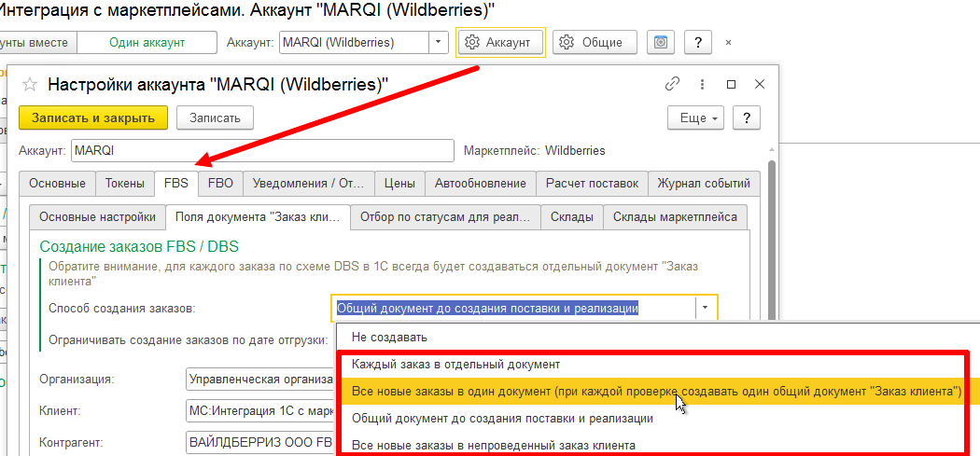Click the Записать и закрыть button
Screen dimensions: 980x456
93,118
